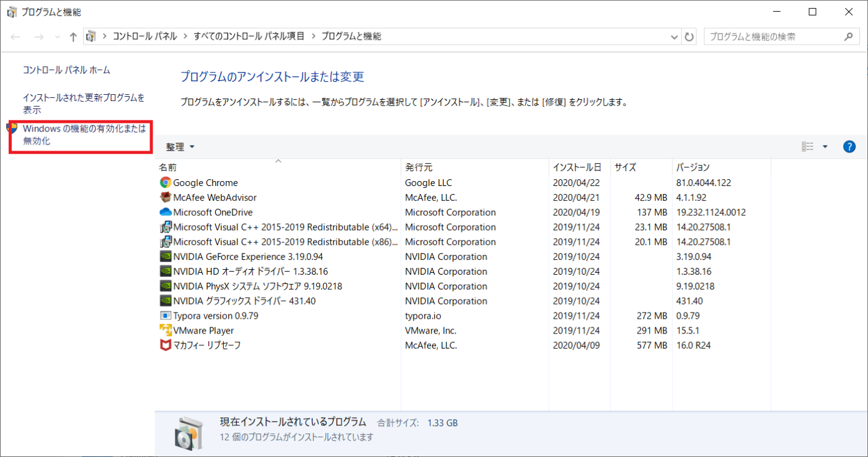Click the McAfee WebAdvisor program icon

point(166,198)
